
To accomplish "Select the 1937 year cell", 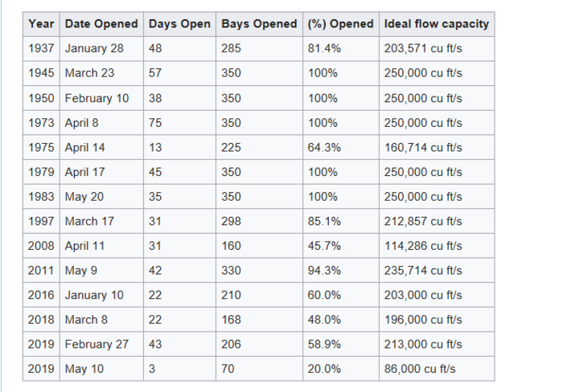I will (41, 49).
